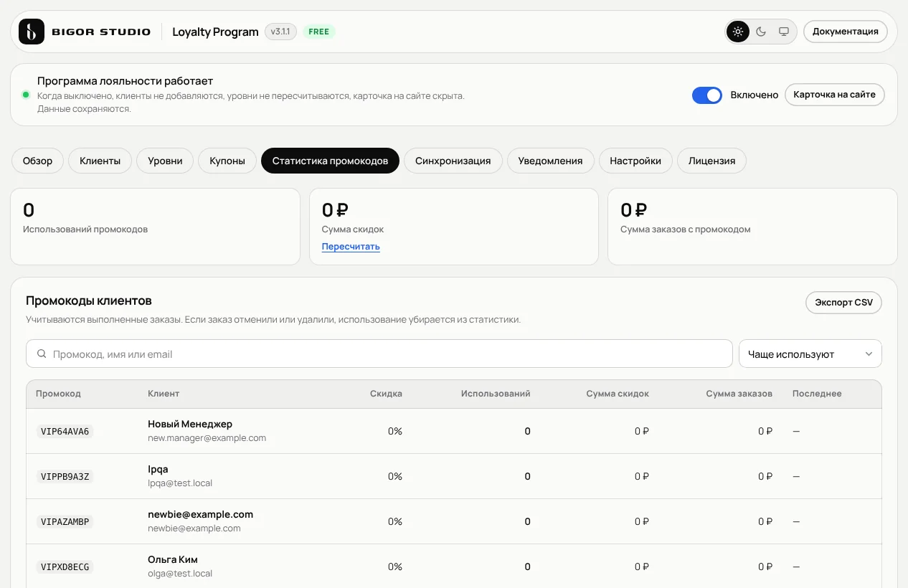
Task: Click the Включено label
Action: (755, 95)
